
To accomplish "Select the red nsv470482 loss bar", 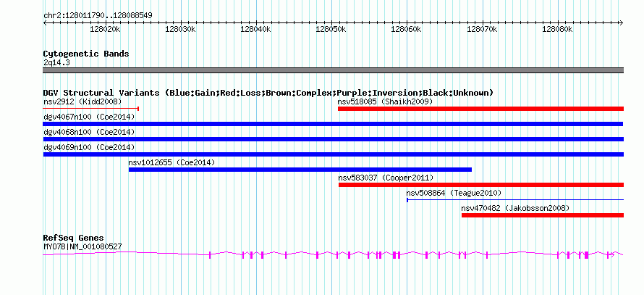I will click(543, 215).
